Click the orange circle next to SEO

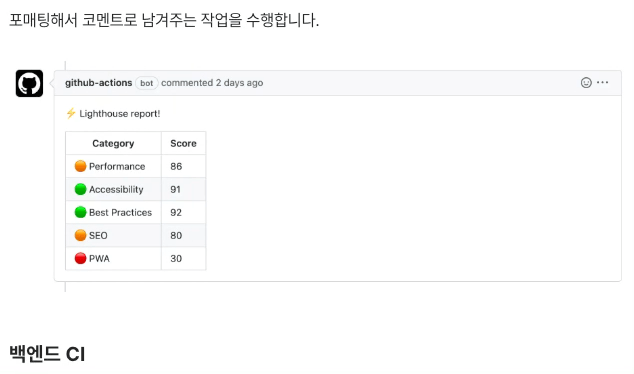click(x=80, y=235)
